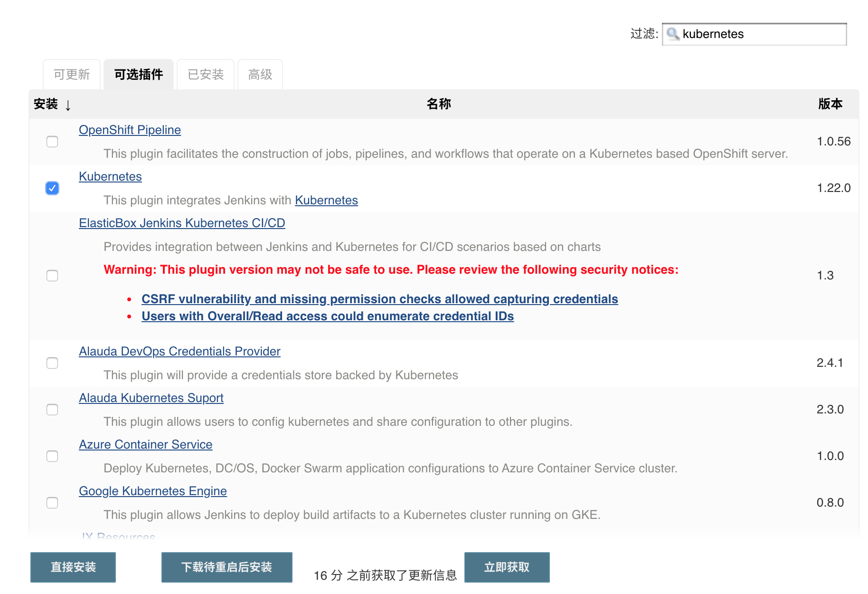Screen dimensions: 868x594
Task: Check the Google Kubernetes Engine checkbox
Action: [52, 503]
